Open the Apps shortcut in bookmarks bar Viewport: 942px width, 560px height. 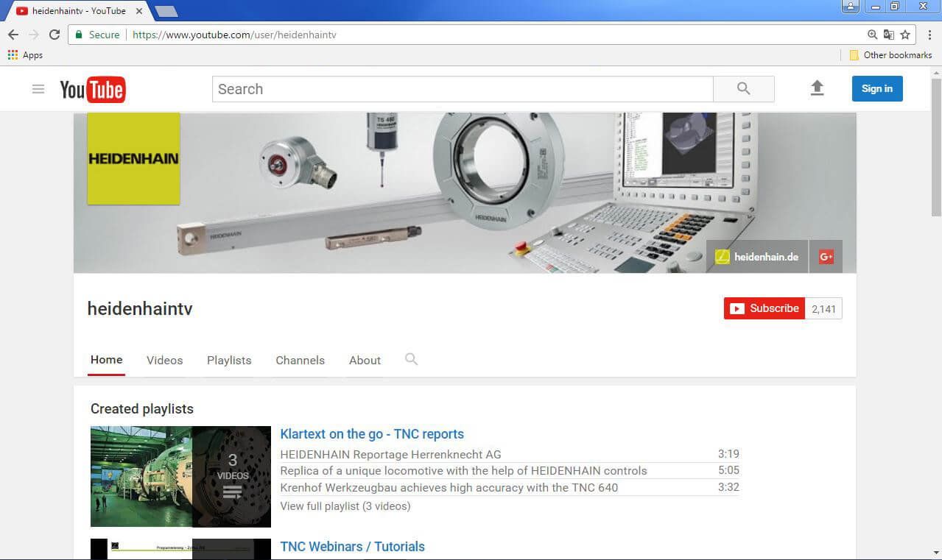click(x=25, y=55)
